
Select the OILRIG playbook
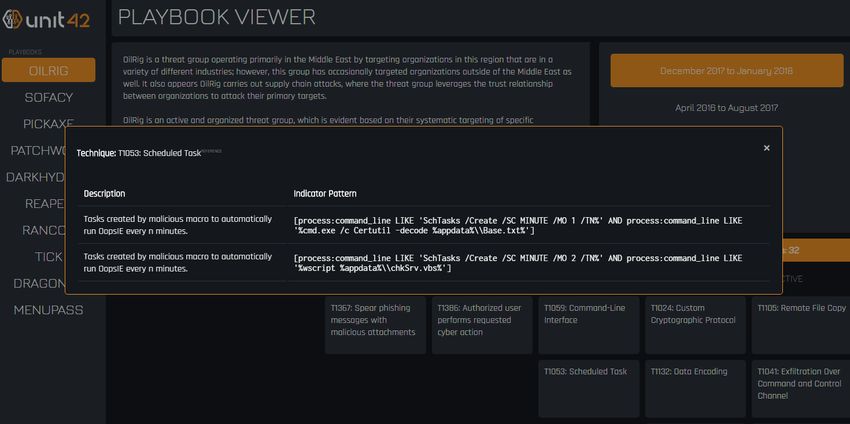[48, 70]
